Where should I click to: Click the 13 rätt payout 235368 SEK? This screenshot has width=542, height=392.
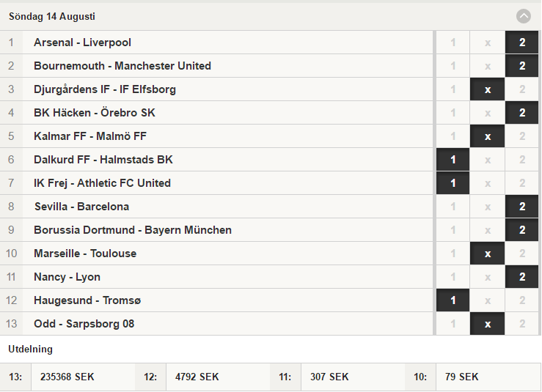[x=67, y=377]
